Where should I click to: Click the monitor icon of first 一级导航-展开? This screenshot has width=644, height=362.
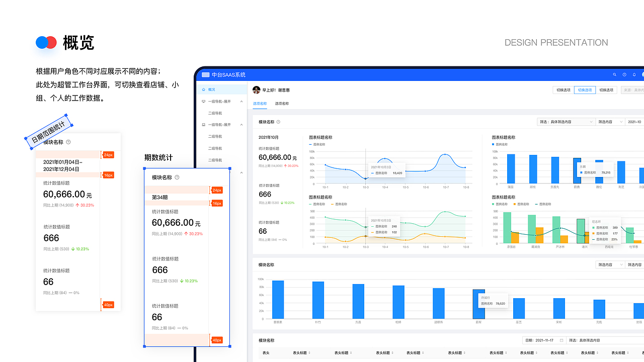[203, 101]
